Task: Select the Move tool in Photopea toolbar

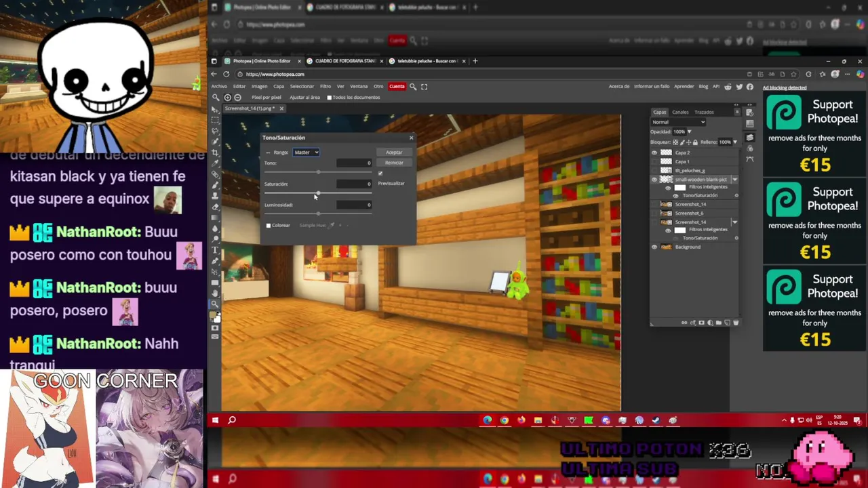Action: [x=215, y=109]
